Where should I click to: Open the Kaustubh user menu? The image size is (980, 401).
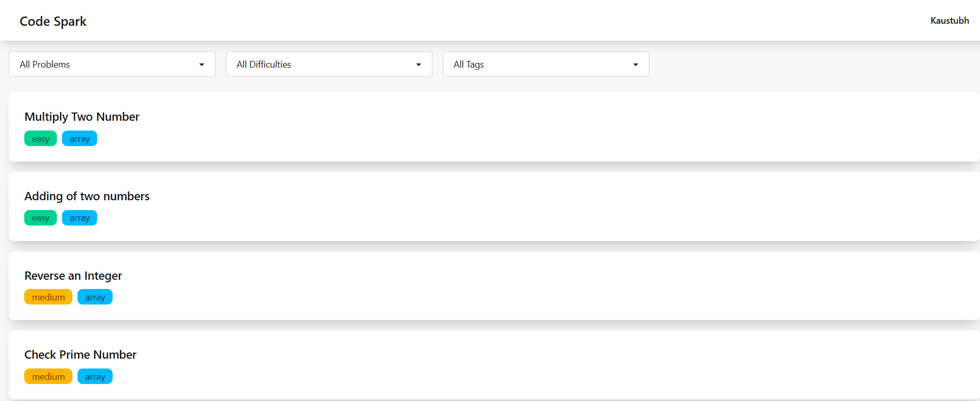950,21
